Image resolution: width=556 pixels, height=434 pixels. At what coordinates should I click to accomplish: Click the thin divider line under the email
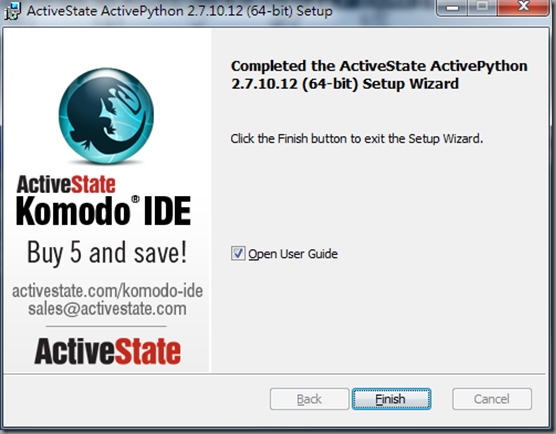coord(106,326)
